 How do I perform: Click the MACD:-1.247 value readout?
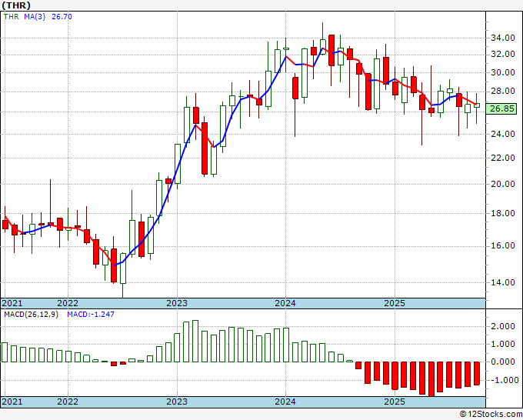91,315
